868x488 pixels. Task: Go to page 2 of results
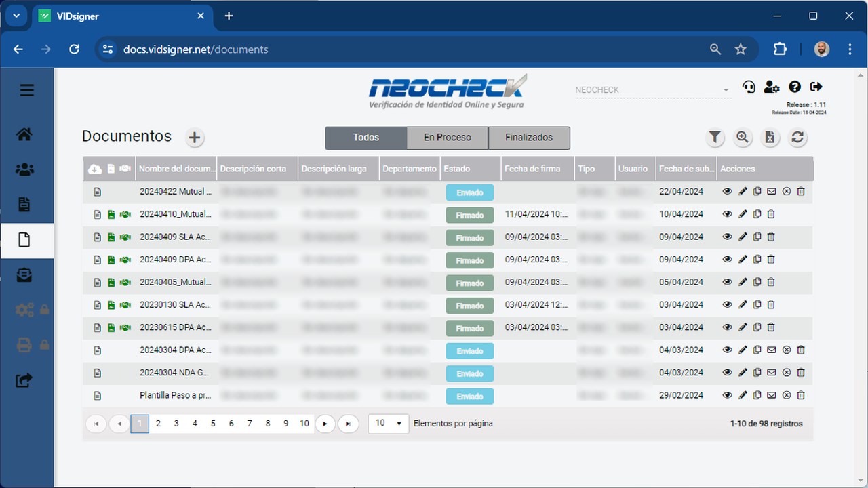[x=158, y=424]
